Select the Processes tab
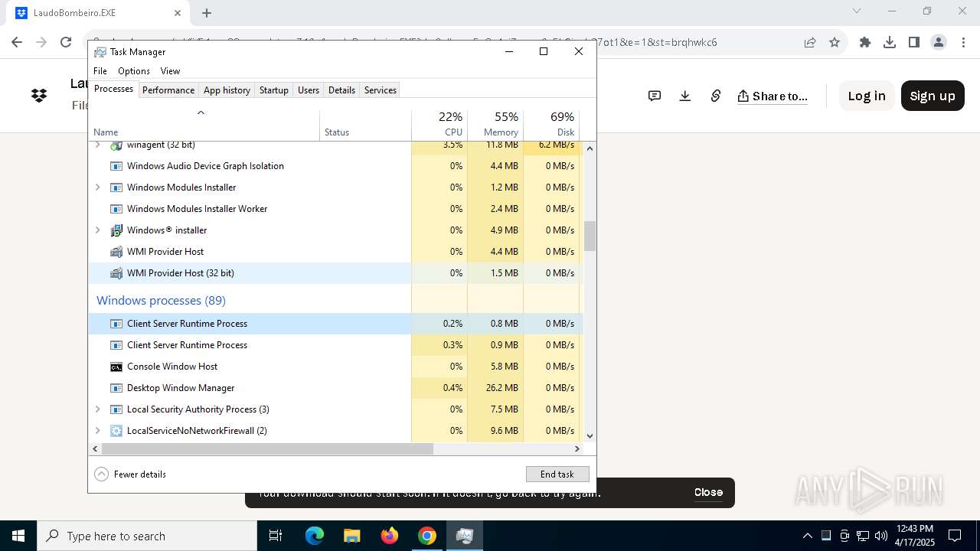This screenshot has height=551, width=980. [x=113, y=89]
